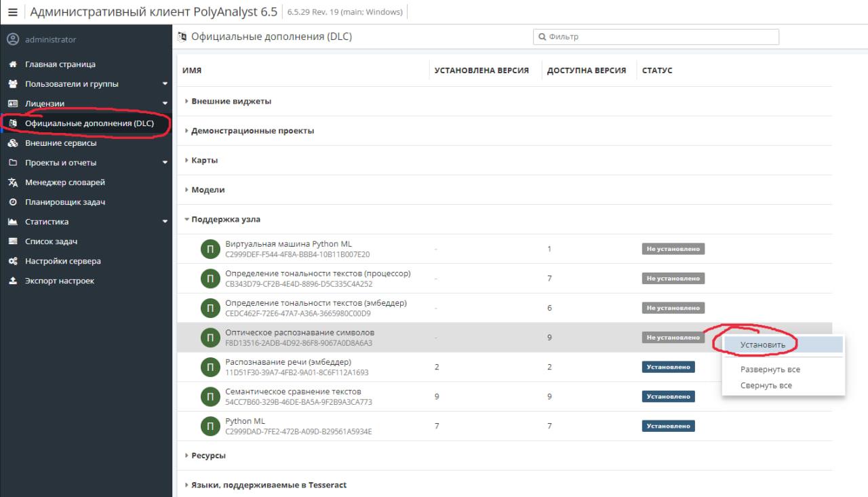Click the П icon of Оптическое распознавание символов
This screenshot has width=868, height=497.
[x=211, y=338]
